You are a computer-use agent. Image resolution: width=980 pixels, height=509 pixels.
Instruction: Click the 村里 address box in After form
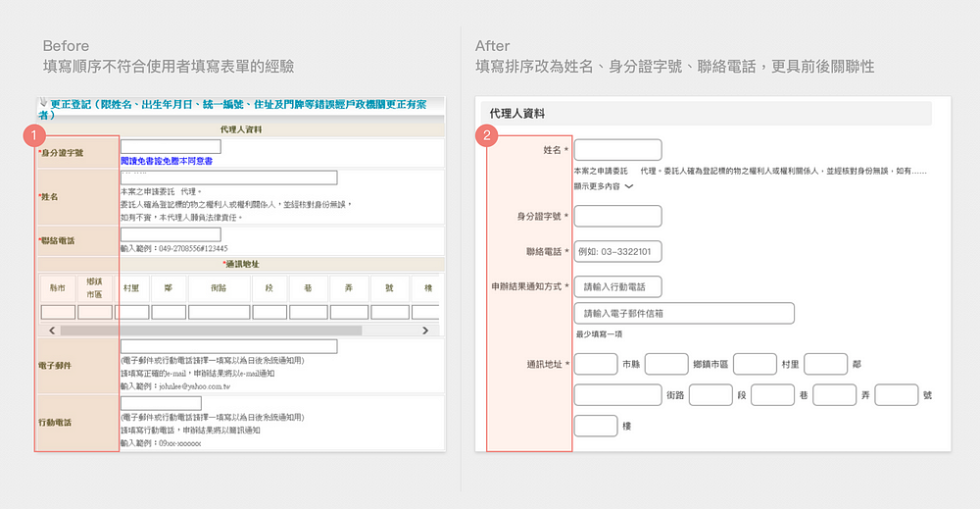coord(755,364)
